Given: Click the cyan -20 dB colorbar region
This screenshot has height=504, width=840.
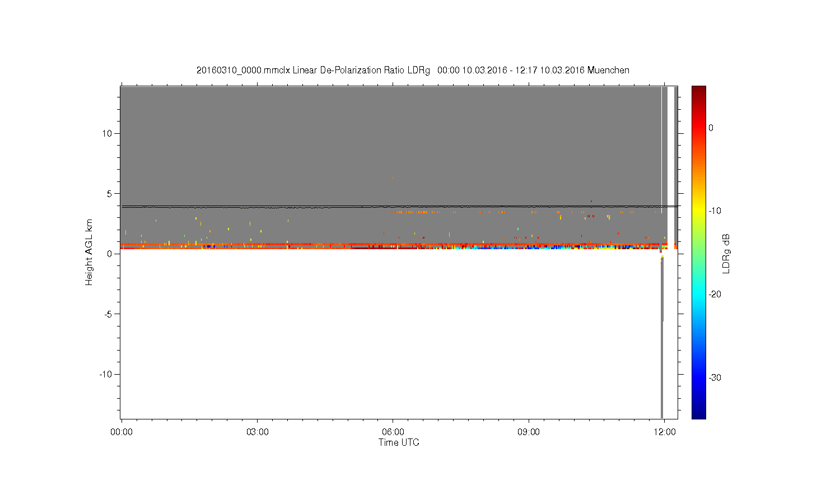Looking at the screenshot, I should pyautogui.click(x=699, y=294).
